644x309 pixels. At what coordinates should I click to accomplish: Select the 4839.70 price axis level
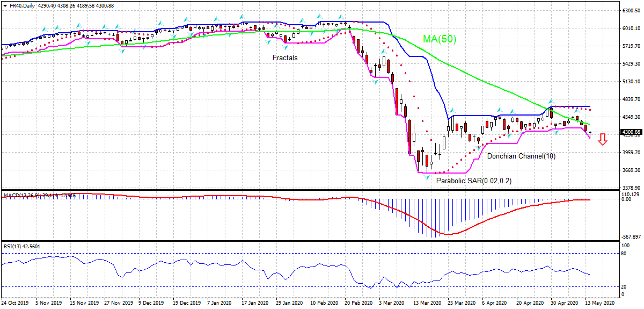(x=631, y=99)
